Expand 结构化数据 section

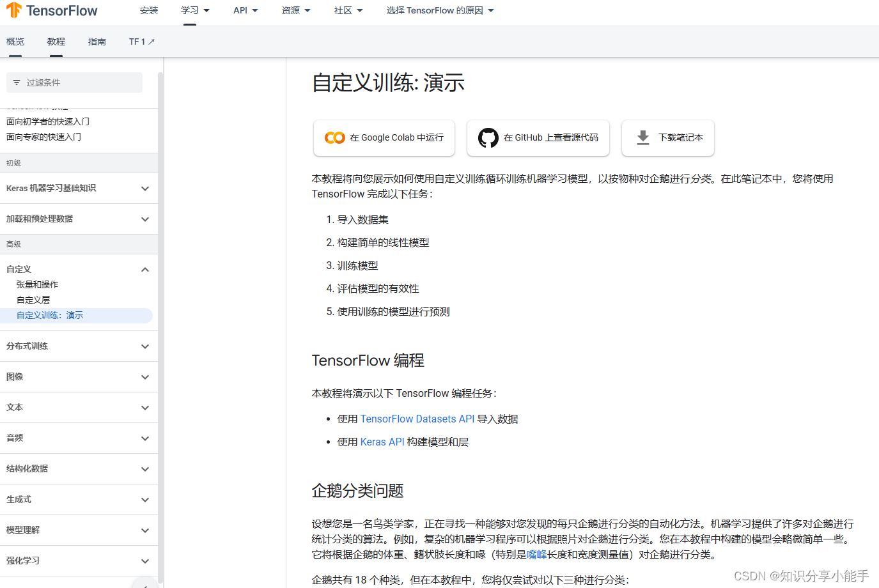79,469
